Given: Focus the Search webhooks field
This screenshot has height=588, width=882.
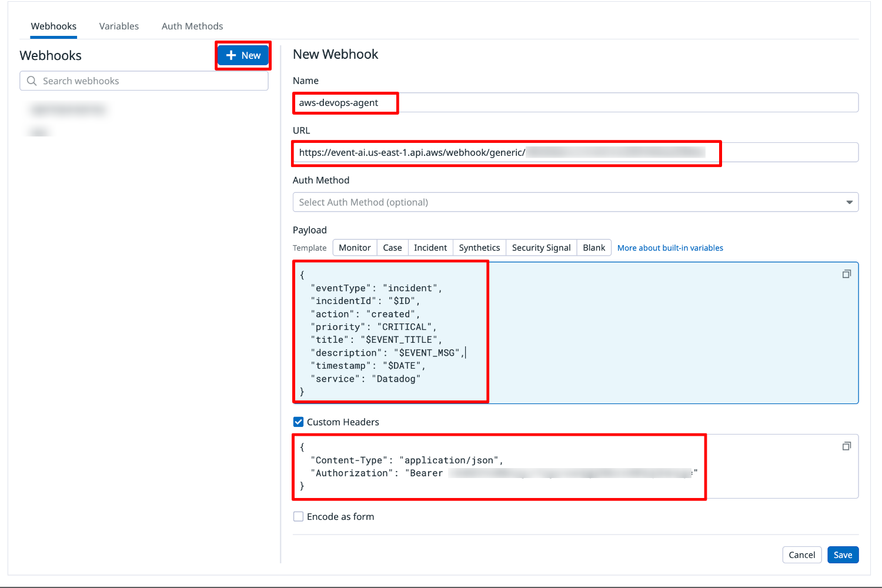Looking at the screenshot, I should point(144,81).
